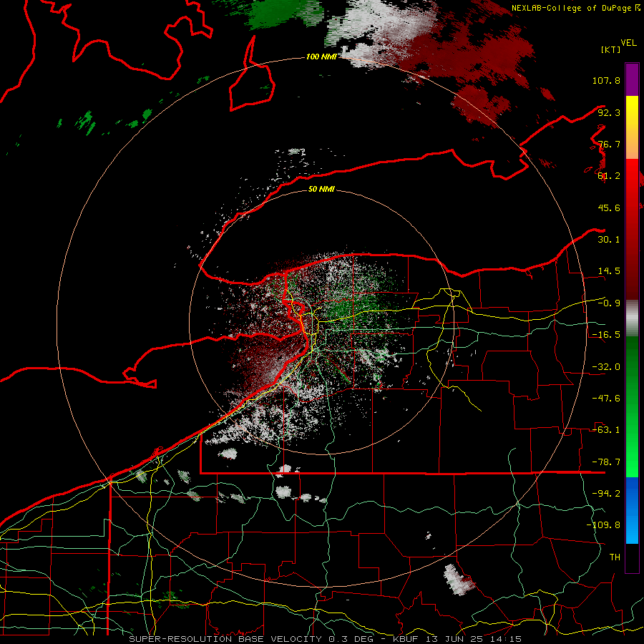Click the 76.7 scale value
The width and height of the screenshot is (644, 644).
609,144
